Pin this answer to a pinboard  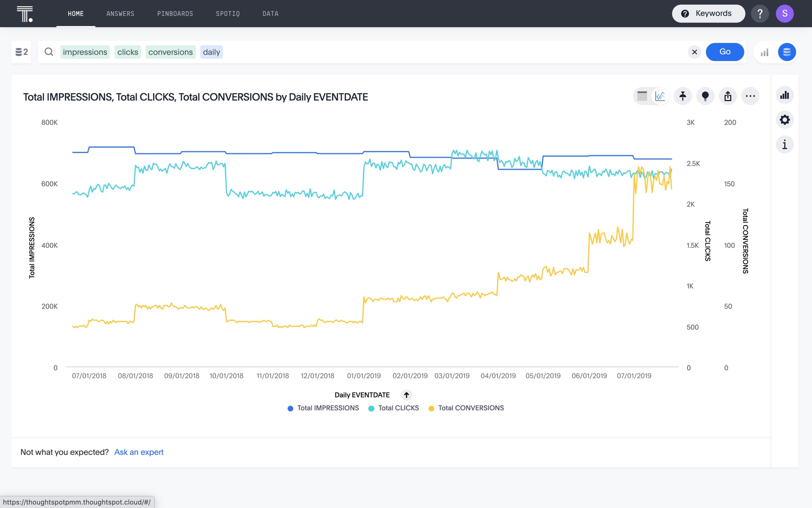(x=683, y=96)
